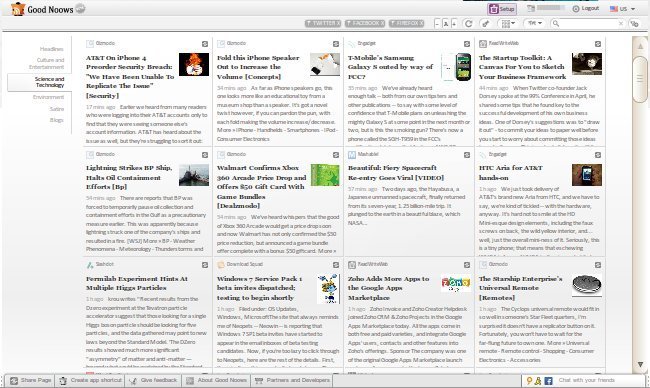Click the Logout link
Image resolution: width=650 pixels, height=388 pixels.
586,8
